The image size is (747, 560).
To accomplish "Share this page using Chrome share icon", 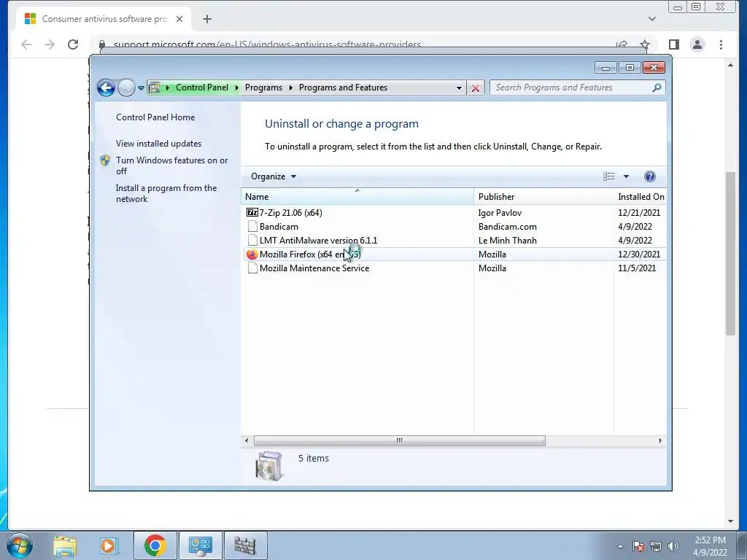I will click(622, 44).
